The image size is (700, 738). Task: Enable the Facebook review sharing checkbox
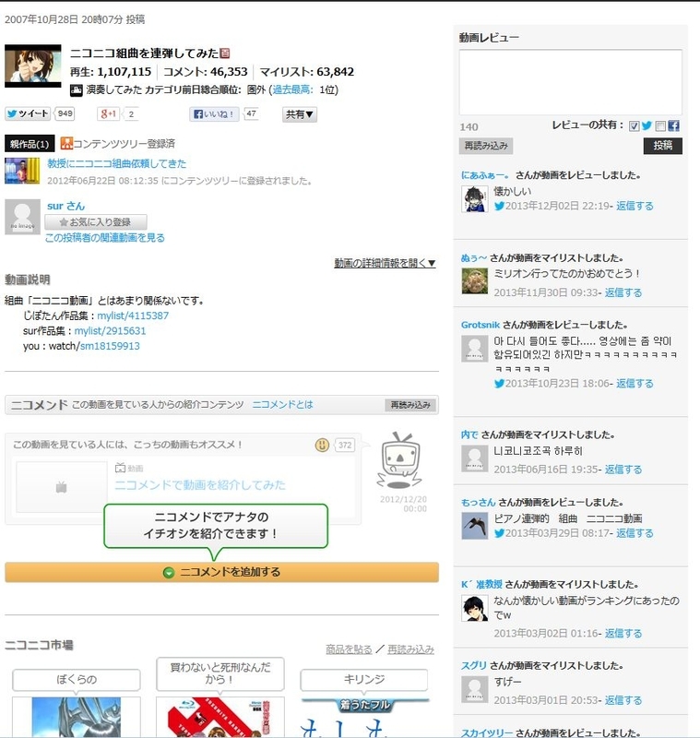coord(660,126)
